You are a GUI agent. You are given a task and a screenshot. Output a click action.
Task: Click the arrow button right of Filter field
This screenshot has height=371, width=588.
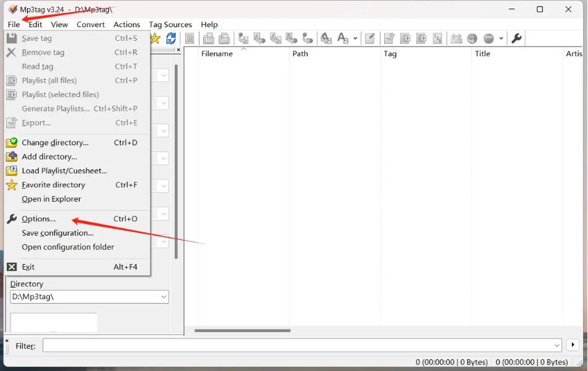(573, 344)
